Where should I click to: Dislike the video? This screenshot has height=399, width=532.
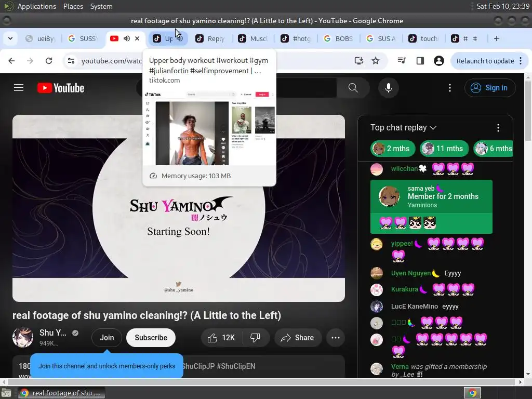coord(255,338)
